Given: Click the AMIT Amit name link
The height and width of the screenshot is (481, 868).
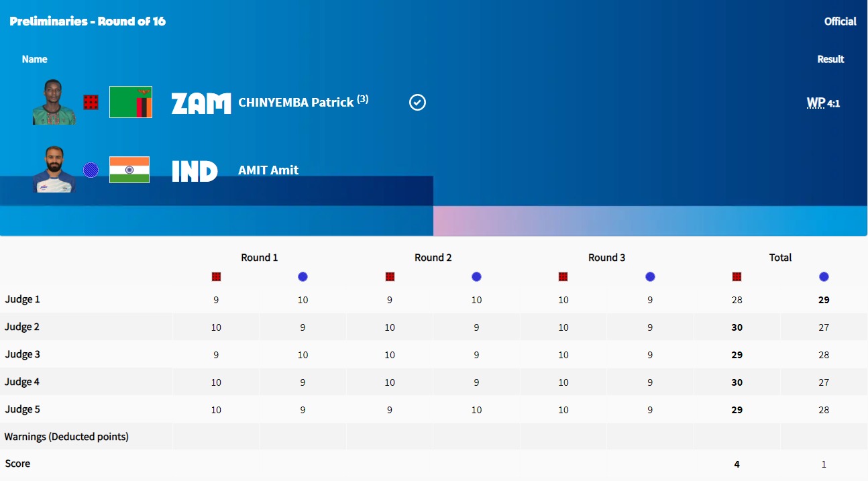Looking at the screenshot, I should point(268,170).
